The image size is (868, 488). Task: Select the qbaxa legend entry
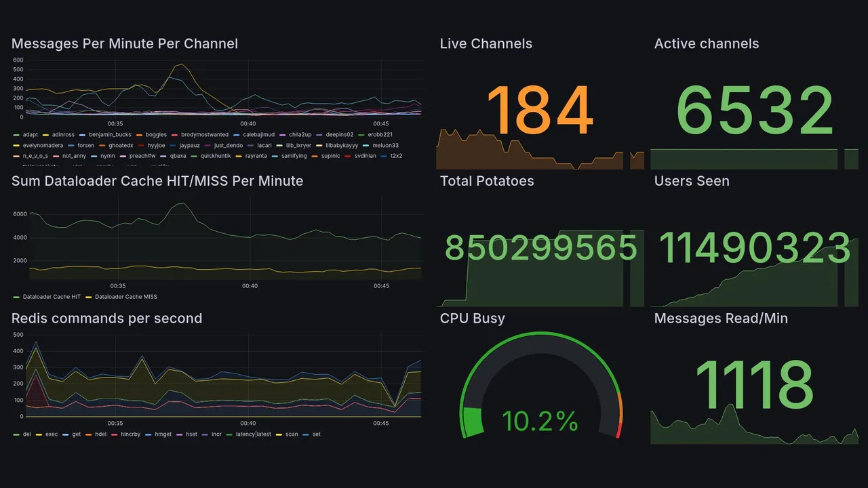(x=178, y=156)
